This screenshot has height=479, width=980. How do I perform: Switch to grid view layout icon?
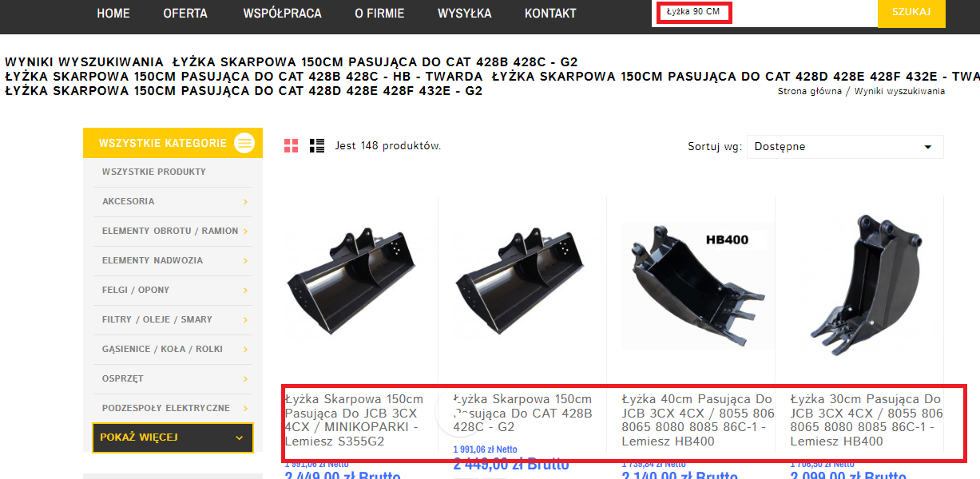[292, 145]
